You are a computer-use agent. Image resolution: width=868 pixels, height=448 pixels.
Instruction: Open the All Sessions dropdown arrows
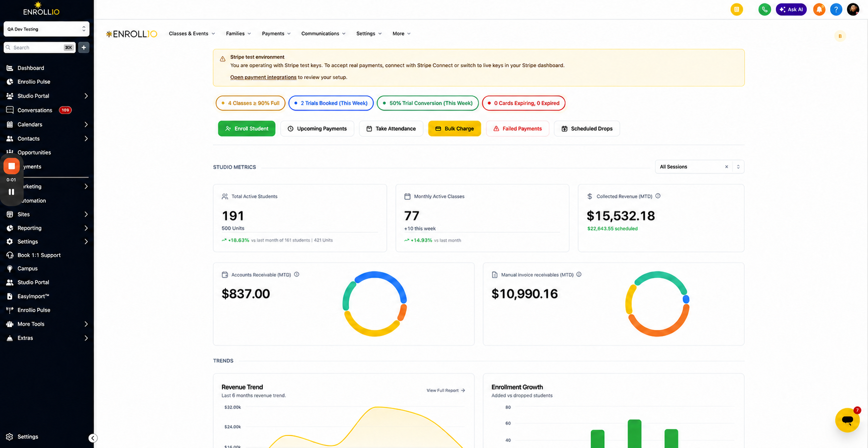tap(738, 167)
